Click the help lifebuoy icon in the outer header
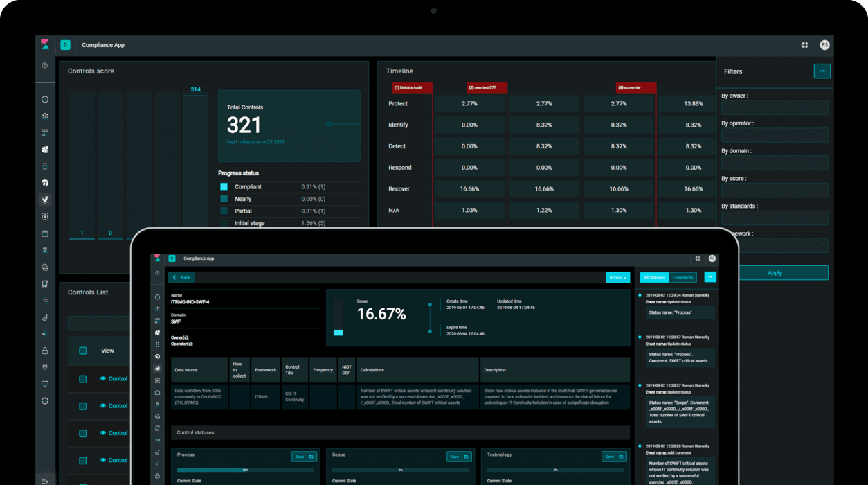 (x=804, y=45)
